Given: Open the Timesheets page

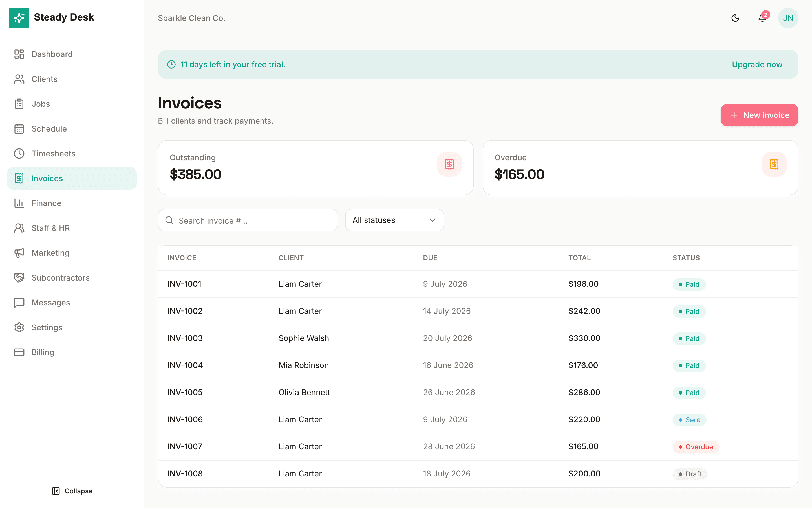Looking at the screenshot, I should 72,154.
